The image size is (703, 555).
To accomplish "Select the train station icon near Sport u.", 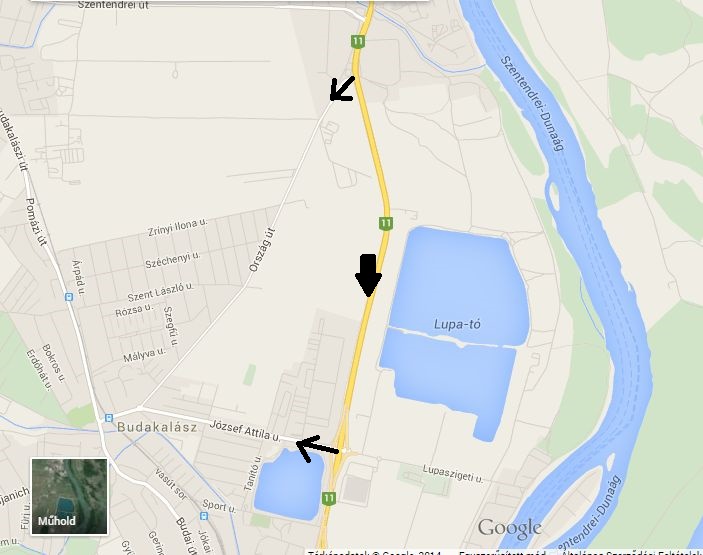I will click(x=204, y=516).
